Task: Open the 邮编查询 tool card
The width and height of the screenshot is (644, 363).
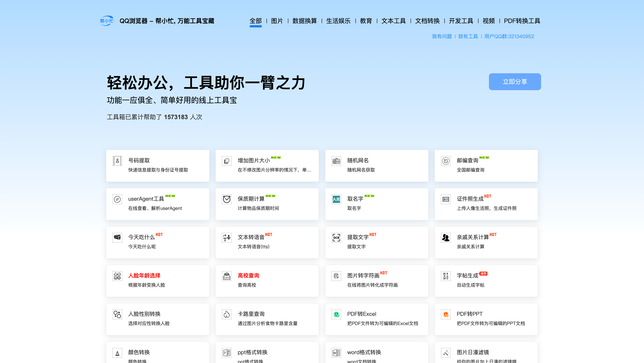Action: tap(486, 166)
